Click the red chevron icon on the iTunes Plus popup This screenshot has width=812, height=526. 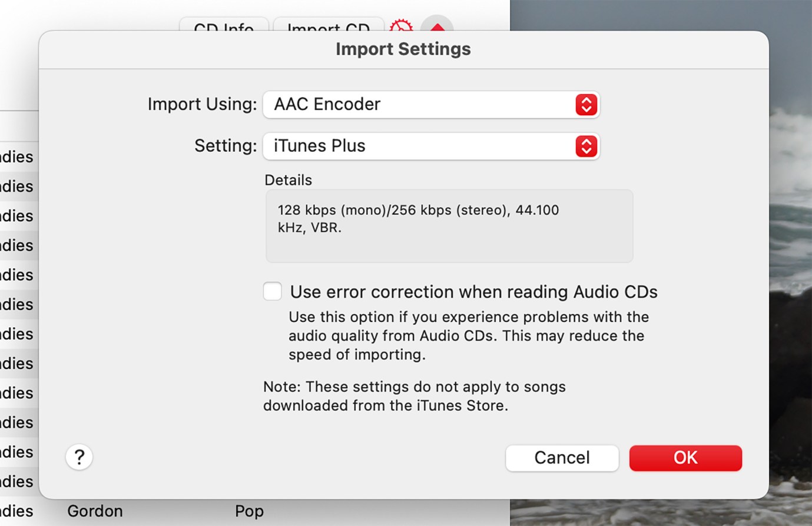tap(586, 146)
